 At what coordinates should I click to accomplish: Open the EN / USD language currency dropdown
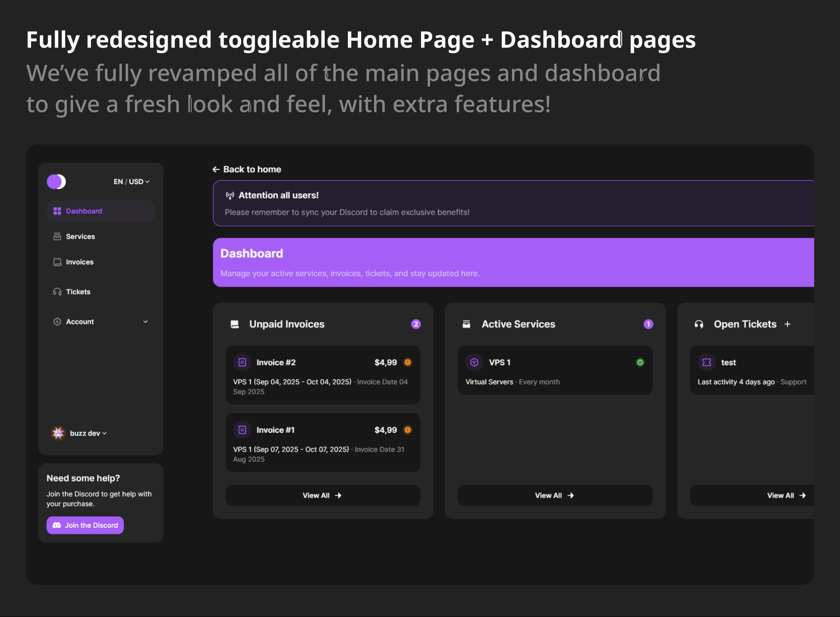point(131,182)
